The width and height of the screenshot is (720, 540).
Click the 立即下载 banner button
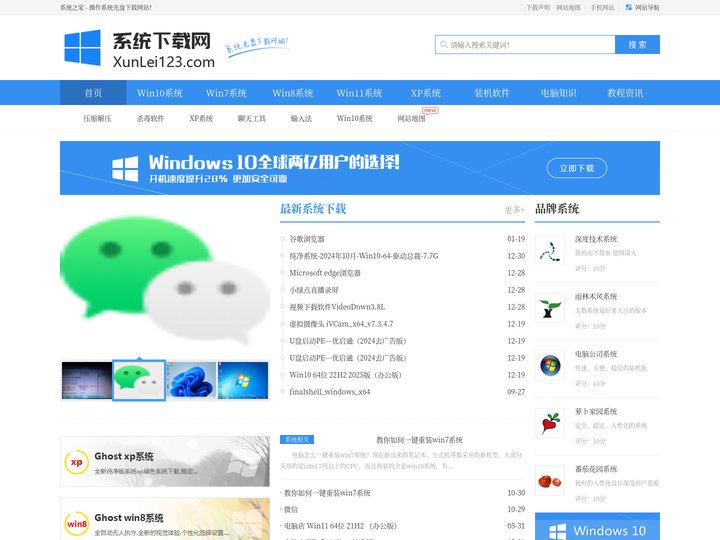coord(577,168)
